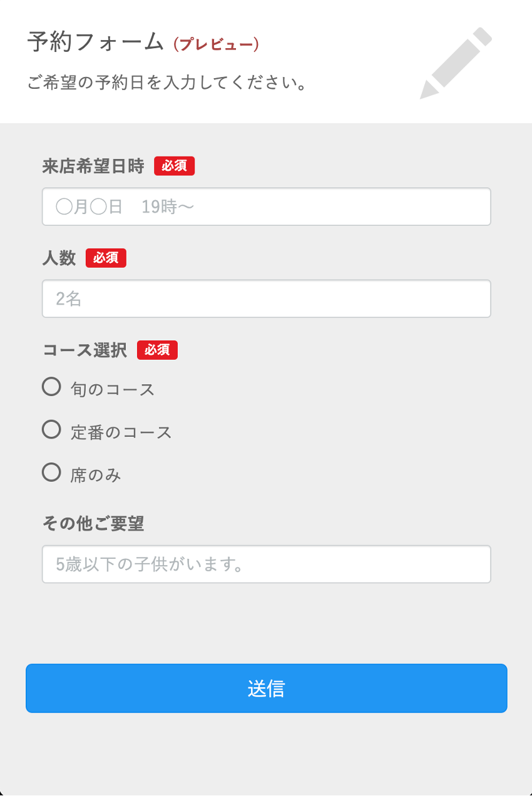The height and width of the screenshot is (796, 532).
Task: Click the 必須 badge next to 来店希望日時
Action: [175, 166]
